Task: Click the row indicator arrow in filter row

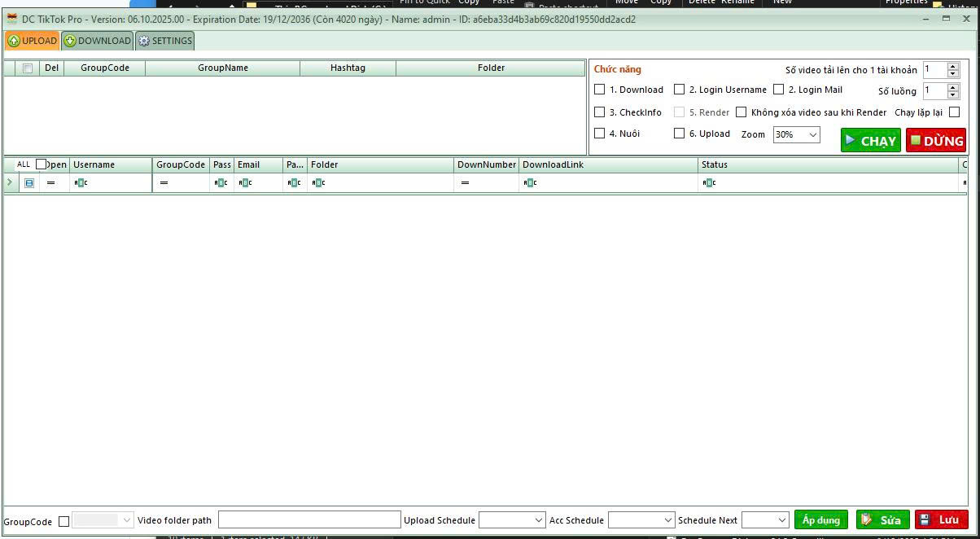Action: (10, 182)
